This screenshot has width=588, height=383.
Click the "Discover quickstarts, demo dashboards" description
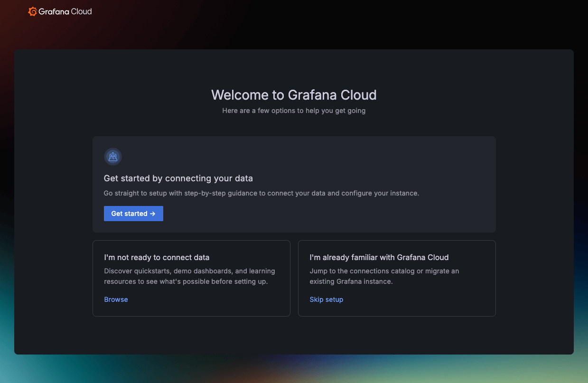click(x=189, y=276)
